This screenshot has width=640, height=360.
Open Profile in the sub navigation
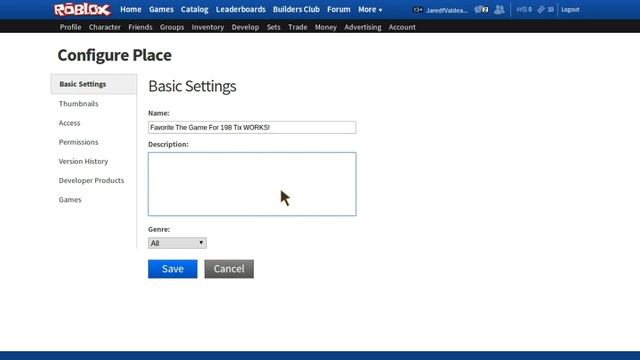(70, 27)
